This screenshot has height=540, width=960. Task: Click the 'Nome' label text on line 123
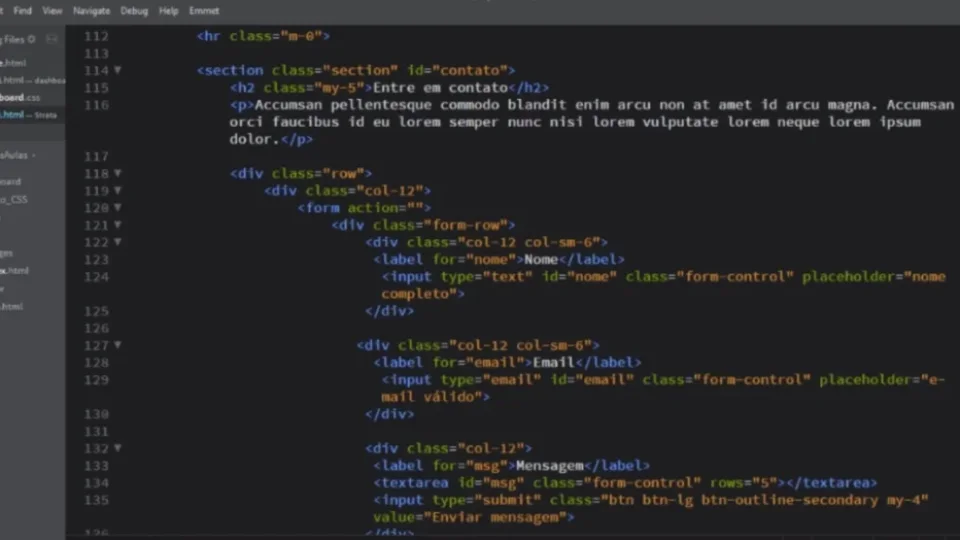[x=541, y=260]
